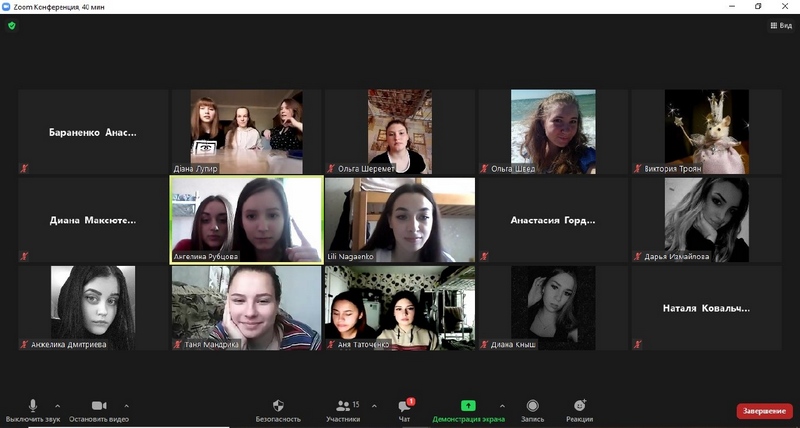800x428 pixels.
Task: Click muted mic icon of Виктория Троян
Action: coord(638,168)
